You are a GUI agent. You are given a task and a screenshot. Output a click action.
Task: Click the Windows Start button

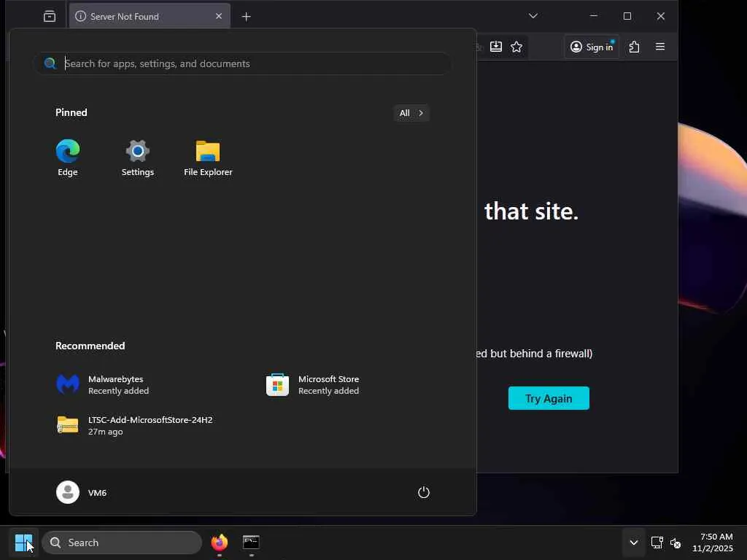coord(23,542)
